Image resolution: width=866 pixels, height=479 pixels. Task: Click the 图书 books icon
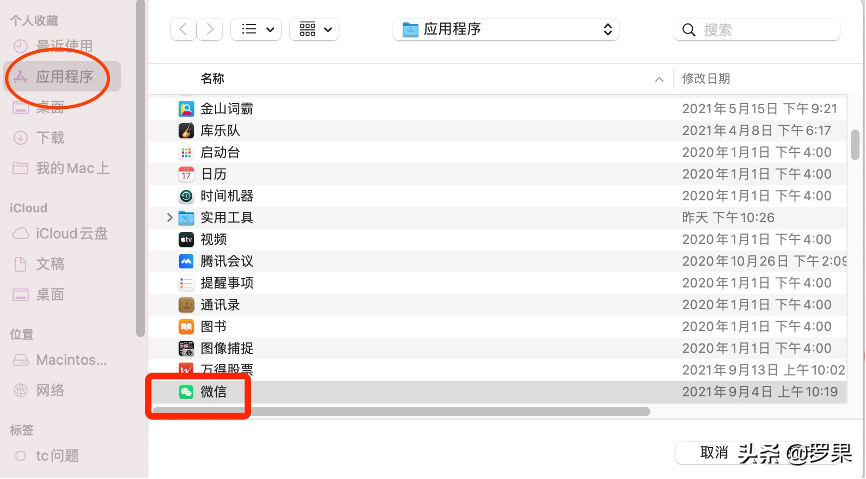(x=186, y=327)
